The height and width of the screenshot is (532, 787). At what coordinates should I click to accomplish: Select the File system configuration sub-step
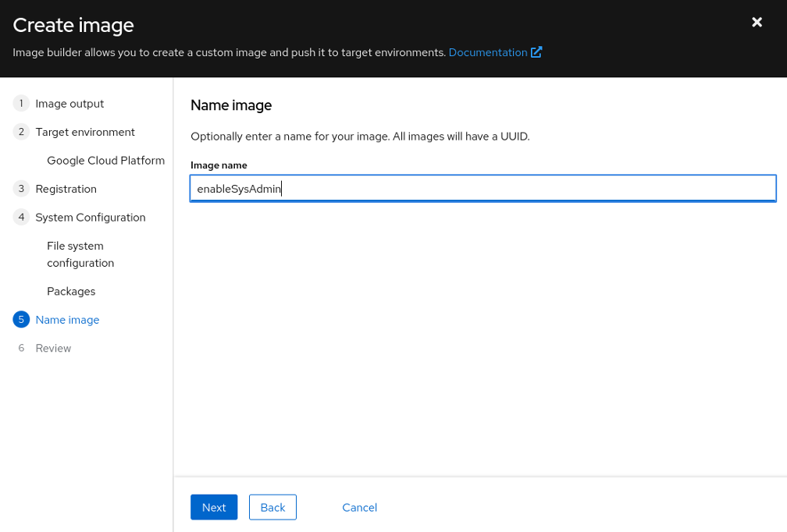[x=80, y=254]
